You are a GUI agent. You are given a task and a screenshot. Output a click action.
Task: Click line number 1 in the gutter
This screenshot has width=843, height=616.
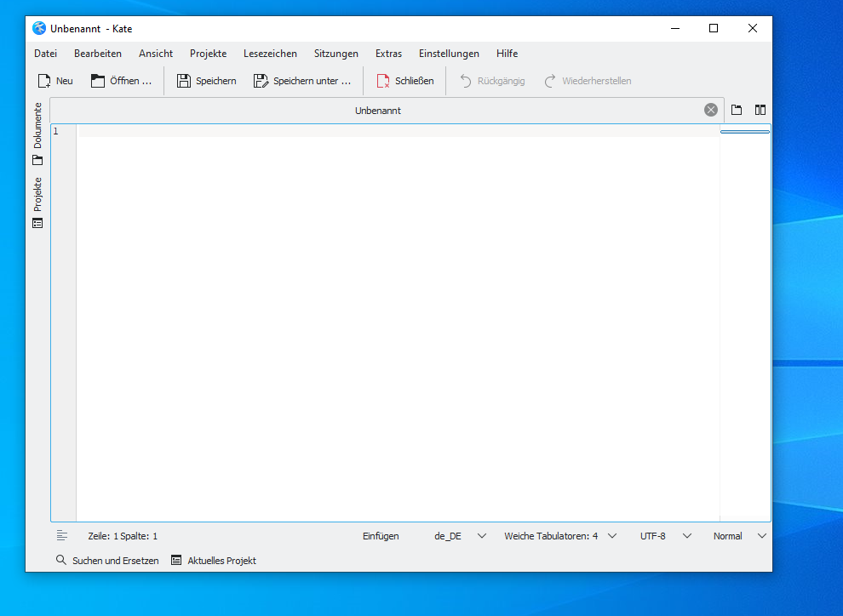56,131
